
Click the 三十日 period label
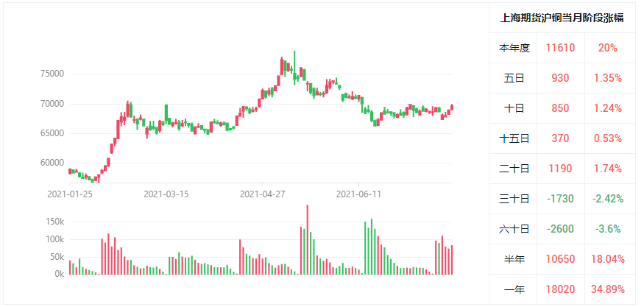514,199
